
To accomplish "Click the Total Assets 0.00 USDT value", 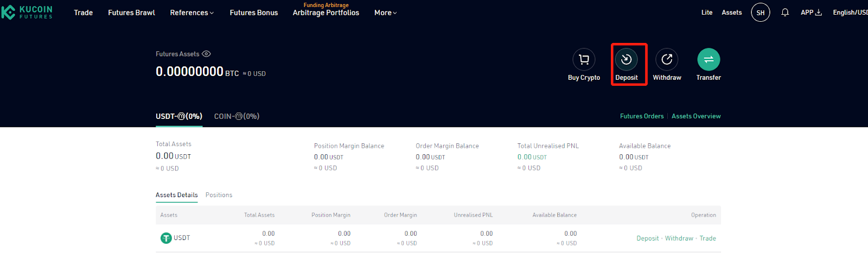I will click(173, 156).
